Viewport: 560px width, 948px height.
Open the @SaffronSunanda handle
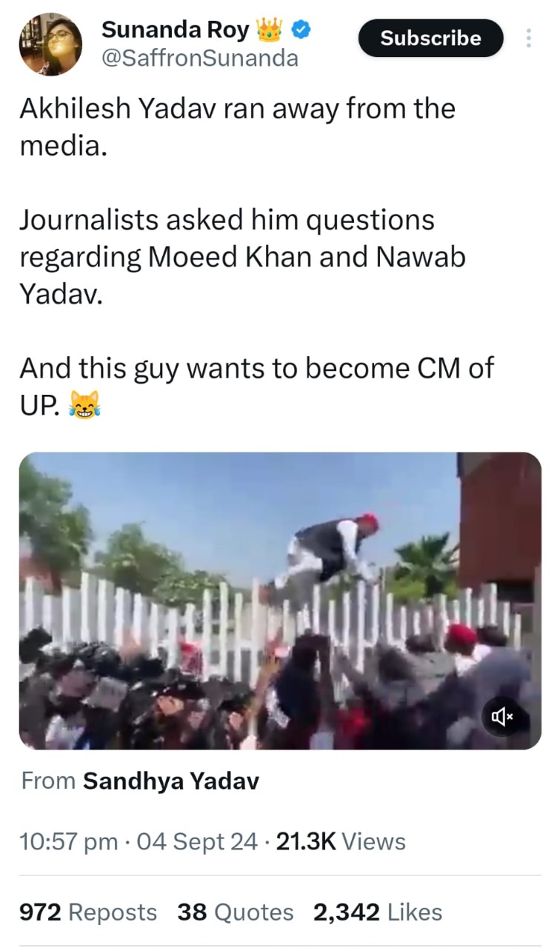point(199,59)
